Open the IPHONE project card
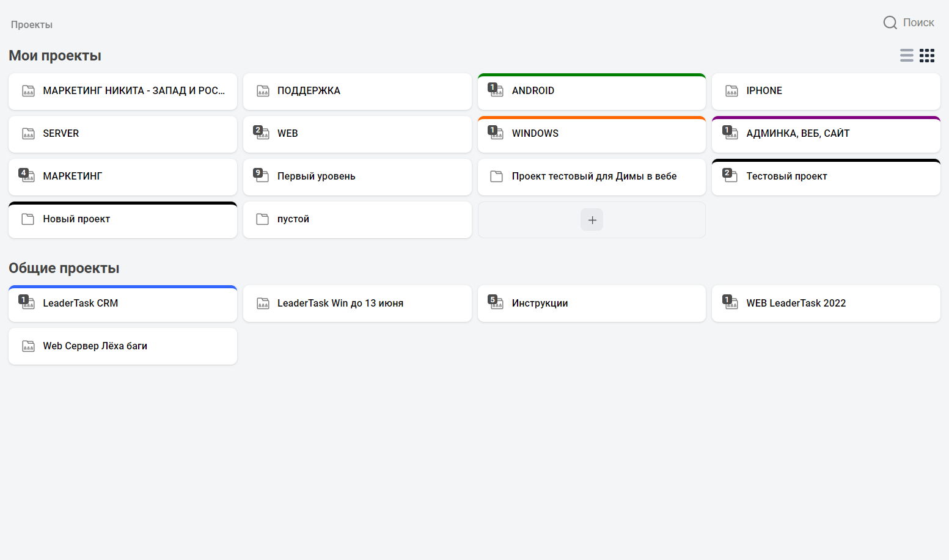 click(826, 92)
